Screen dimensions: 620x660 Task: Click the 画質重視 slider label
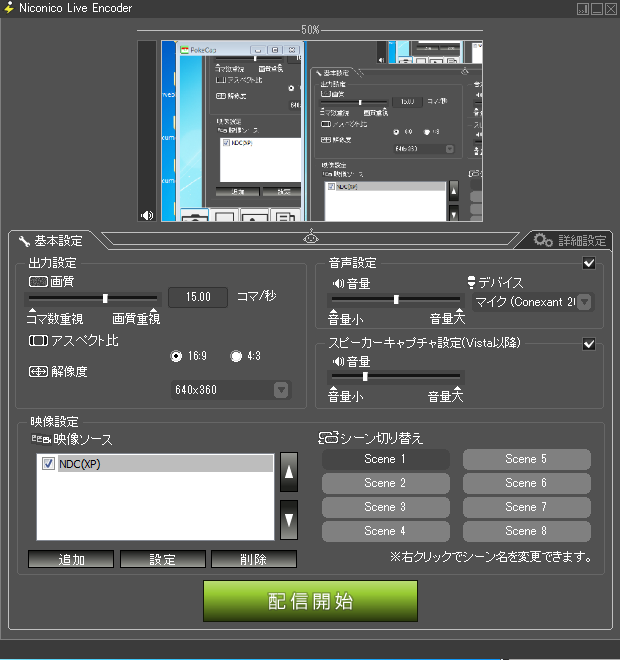point(136,319)
